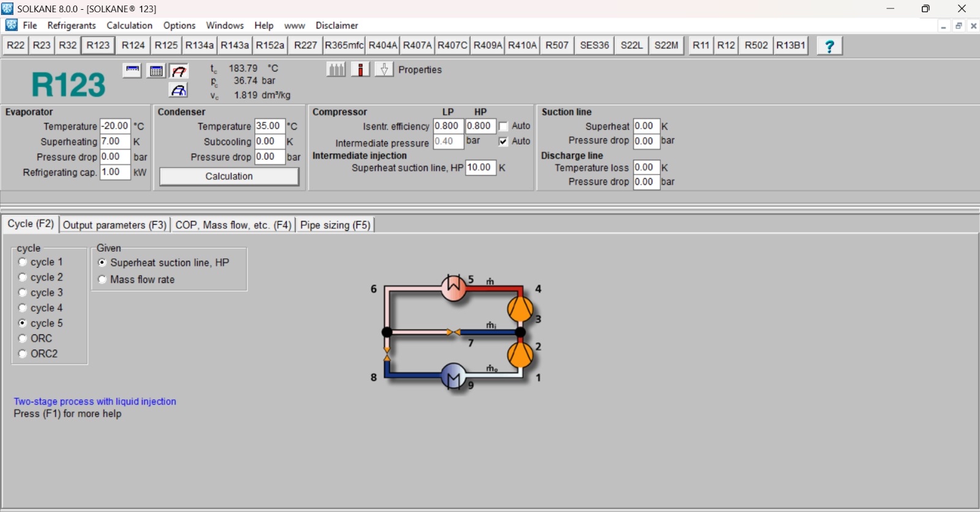The width and height of the screenshot is (980, 512).
Task: Select the cycle 2 radio button
Action: coord(23,277)
